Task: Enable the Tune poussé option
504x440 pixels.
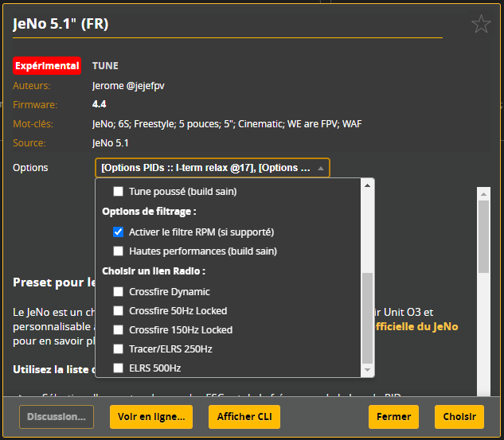Action: pyautogui.click(x=119, y=192)
